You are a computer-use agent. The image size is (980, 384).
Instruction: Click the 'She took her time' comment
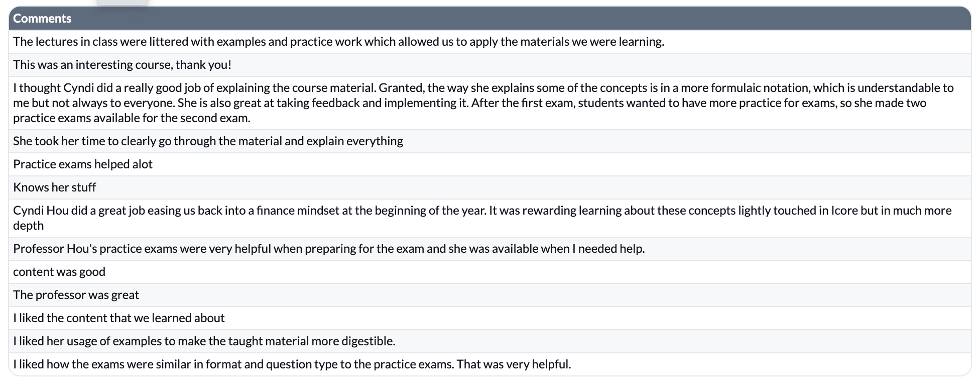coord(489,141)
